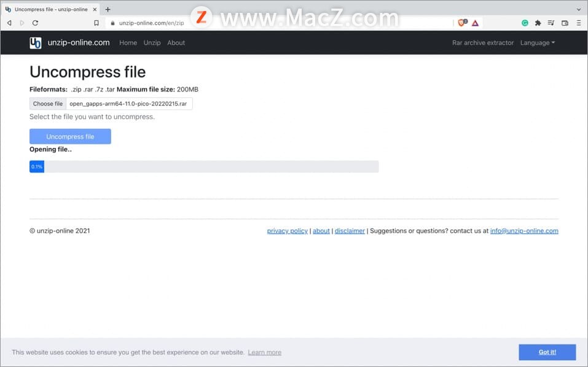Open the Unzip nav item
Image resolution: width=588 pixels, height=367 pixels.
[x=152, y=43]
